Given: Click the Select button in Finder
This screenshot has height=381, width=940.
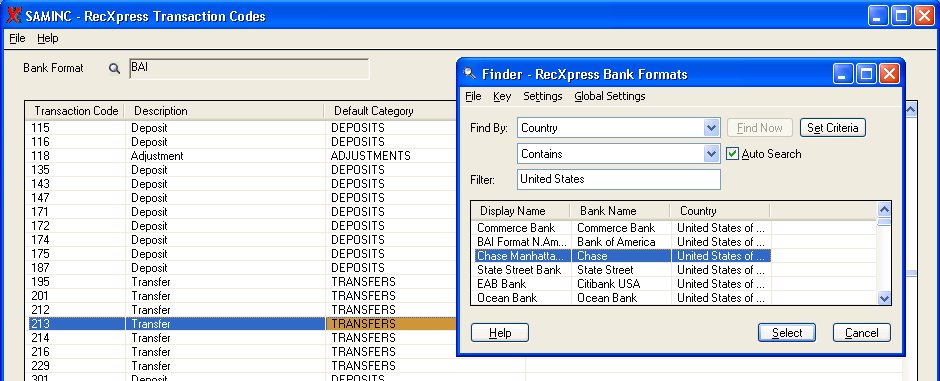Looking at the screenshot, I should [x=787, y=332].
